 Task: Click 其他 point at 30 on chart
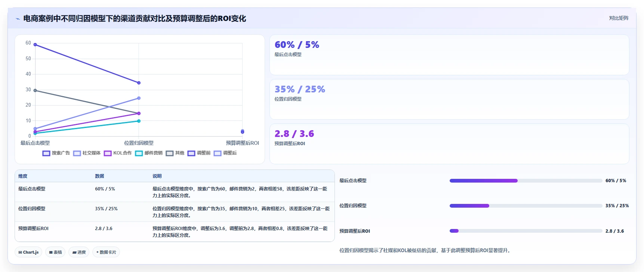click(35, 91)
